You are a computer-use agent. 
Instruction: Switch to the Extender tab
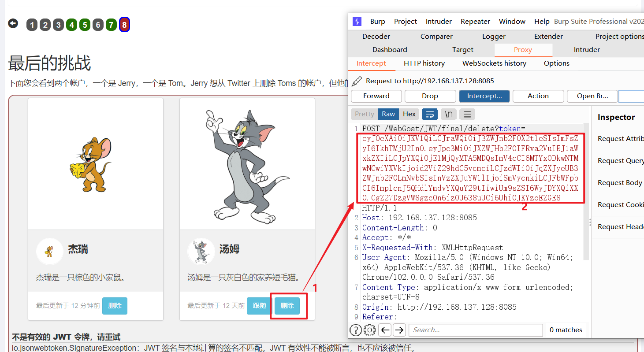[548, 37]
